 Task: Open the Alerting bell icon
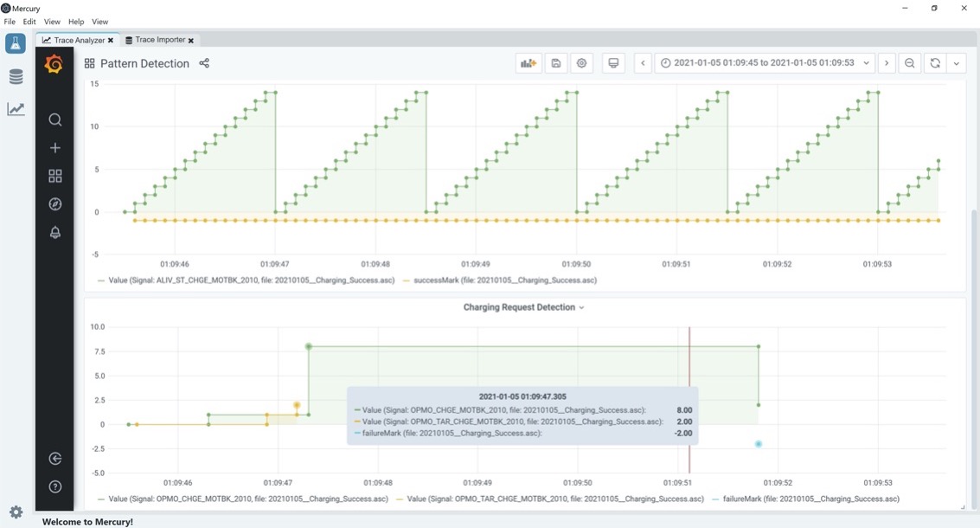tap(55, 232)
